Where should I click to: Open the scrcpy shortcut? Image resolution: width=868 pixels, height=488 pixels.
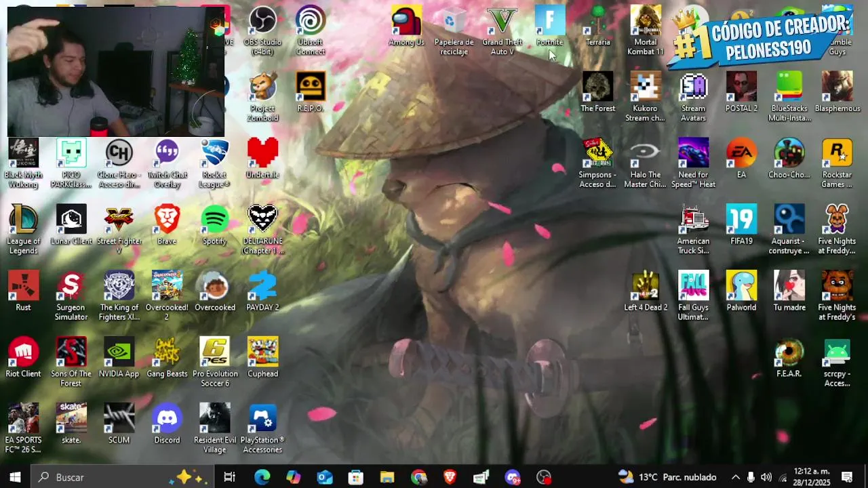[x=837, y=363]
